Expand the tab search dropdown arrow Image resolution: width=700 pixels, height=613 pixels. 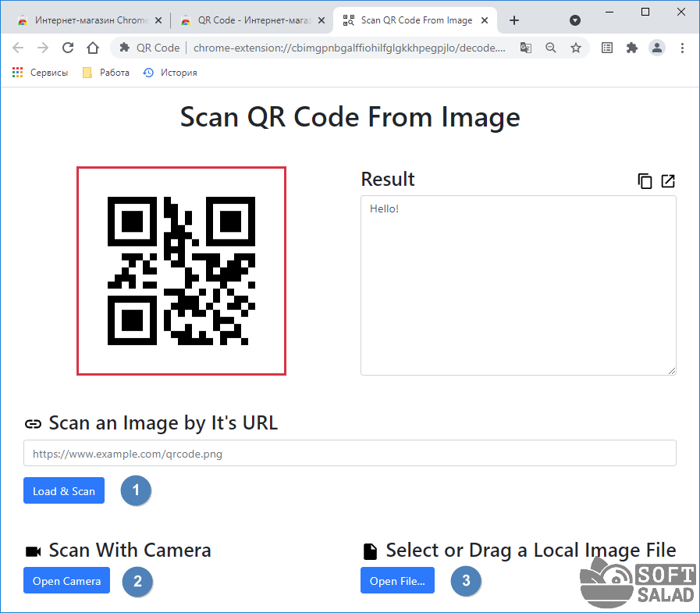pos(575,20)
